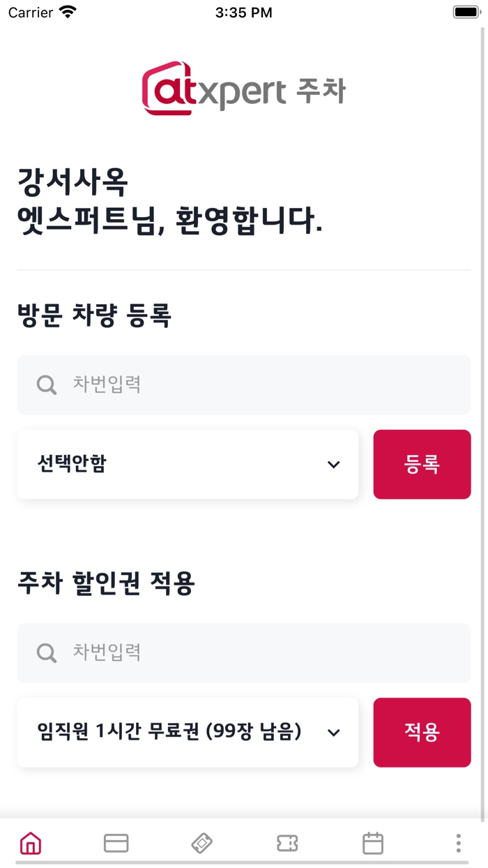Viewport: 488px width, 868px height.
Task: Expand the 선택안함 dropdown
Action: [187, 464]
